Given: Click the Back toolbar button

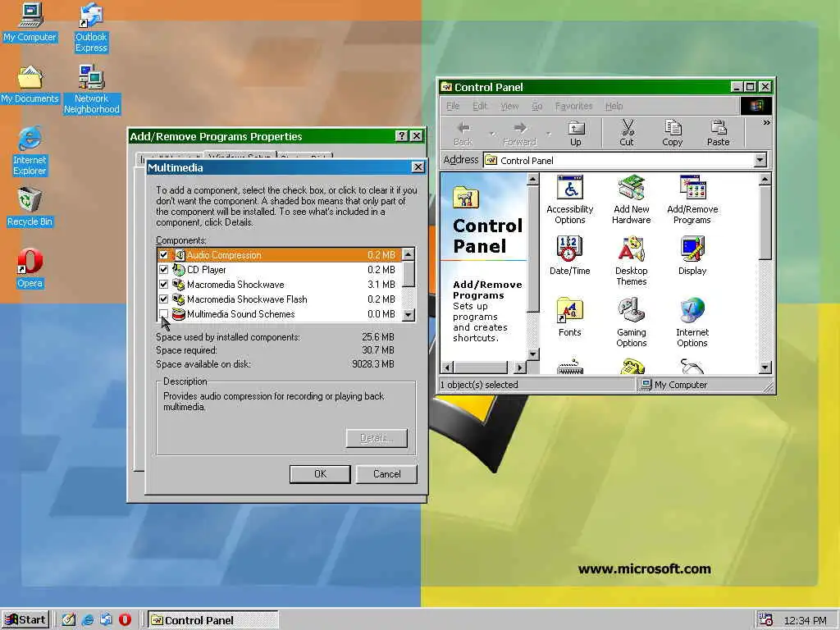Looking at the screenshot, I should coord(463,133).
